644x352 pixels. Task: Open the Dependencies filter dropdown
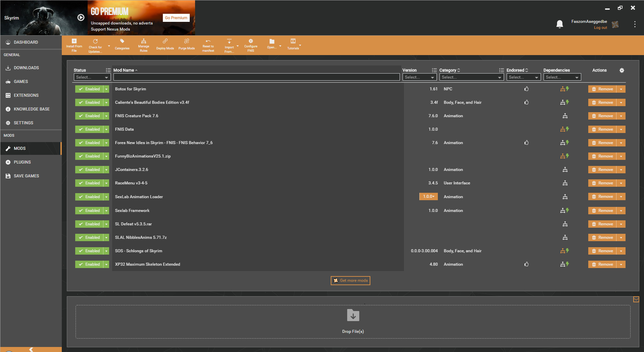point(562,77)
